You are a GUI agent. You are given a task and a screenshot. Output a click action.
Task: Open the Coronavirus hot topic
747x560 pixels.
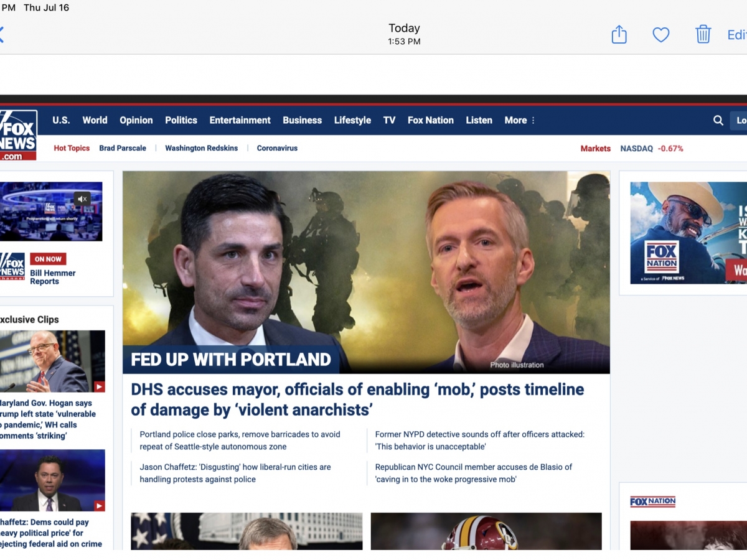[277, 148]
